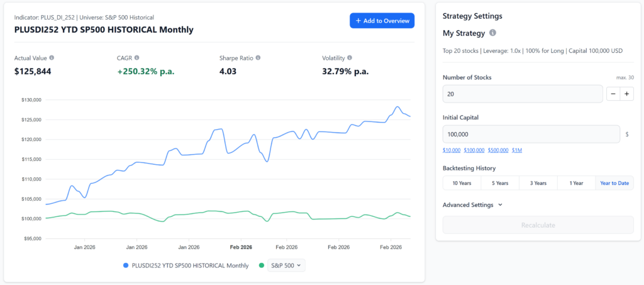This screenshot has width=644, height=285.
Task: Click info icon beside Volatility label
Action: (x=350, y=58)
